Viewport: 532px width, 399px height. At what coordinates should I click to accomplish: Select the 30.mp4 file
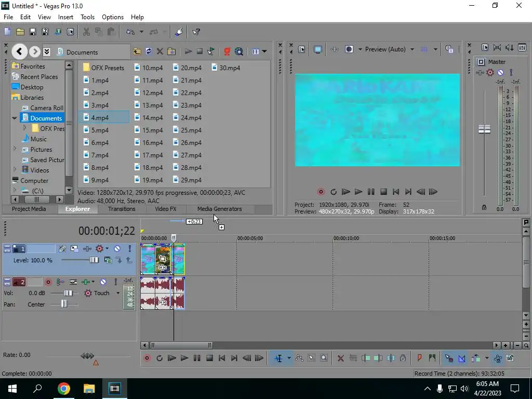[226, 68]
